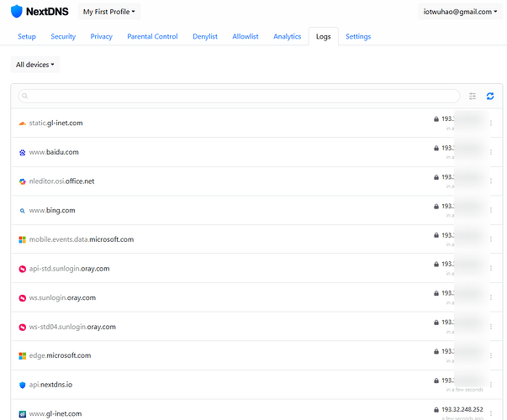
Task: Click the three-dot menu for static.gl-inet.com
Action: (491, 123)
